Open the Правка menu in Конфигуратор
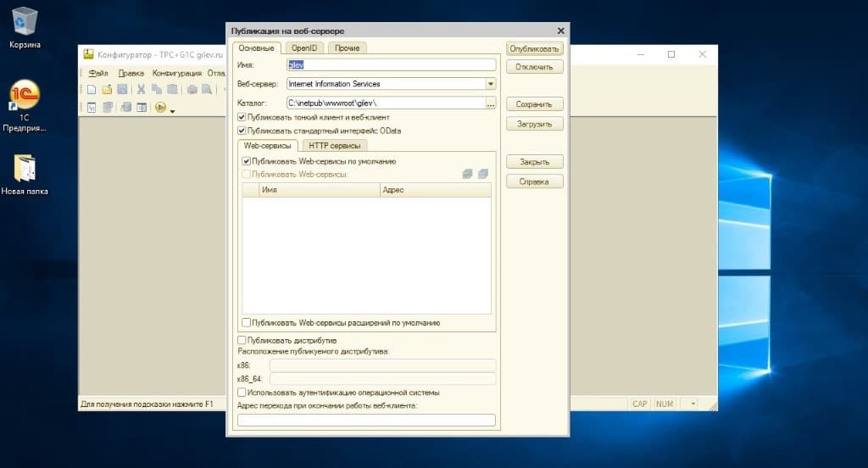Image resolution: width=868 pixels, height=468 pixels. point(131,73)
